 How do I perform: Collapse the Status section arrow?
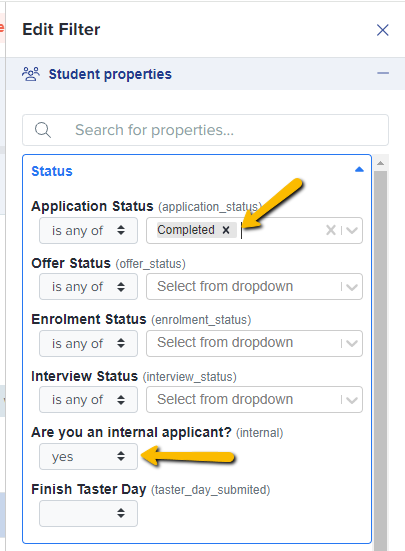point(359,170)
